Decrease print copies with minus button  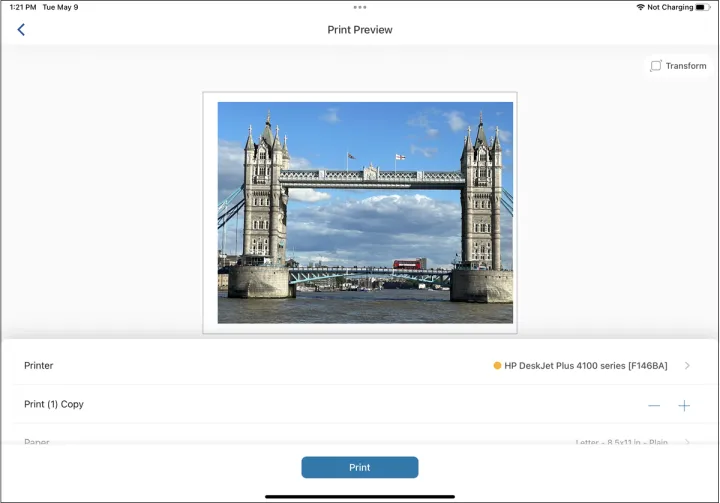pos(654,405)
